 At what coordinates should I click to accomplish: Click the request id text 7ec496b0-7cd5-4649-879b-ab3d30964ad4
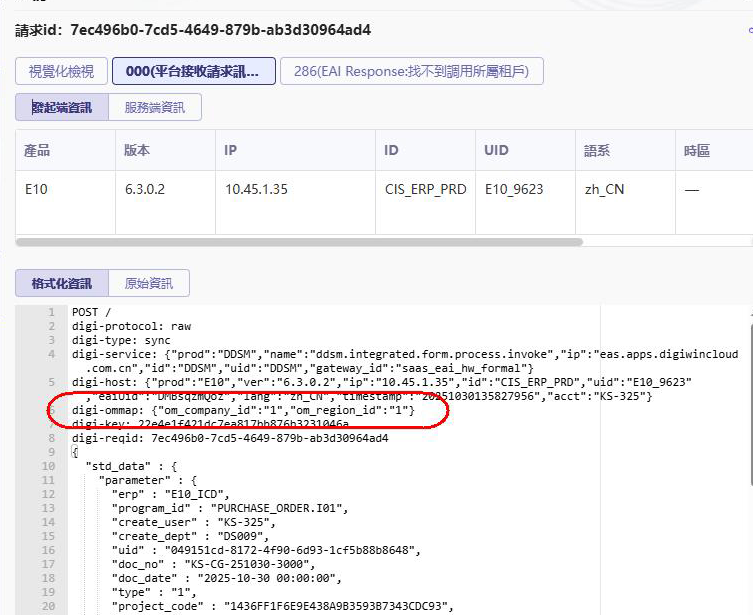tap(220, 30)
